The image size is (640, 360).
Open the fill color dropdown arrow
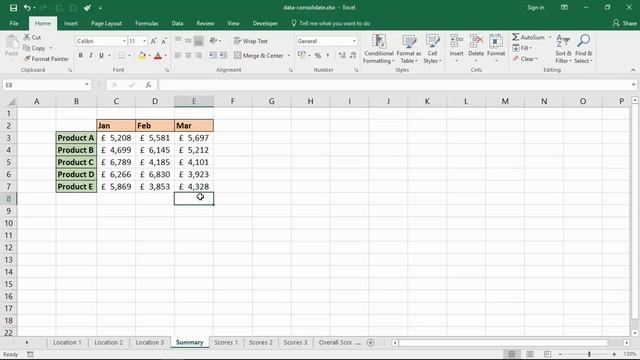click(149, 56)
